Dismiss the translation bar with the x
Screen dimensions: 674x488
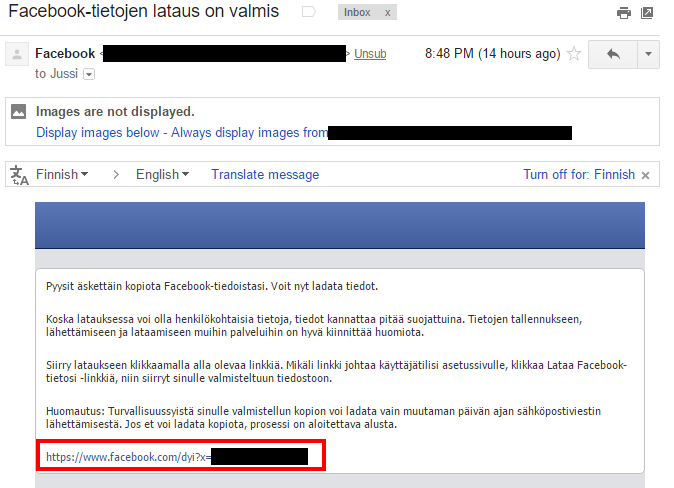click(x=645, y=175)
